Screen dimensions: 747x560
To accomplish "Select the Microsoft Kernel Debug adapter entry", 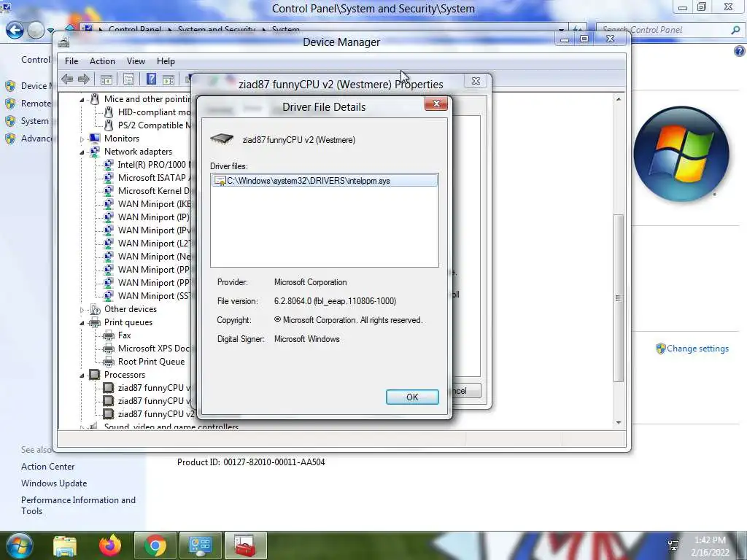I will pyautogui.click(x=154, y=190).
